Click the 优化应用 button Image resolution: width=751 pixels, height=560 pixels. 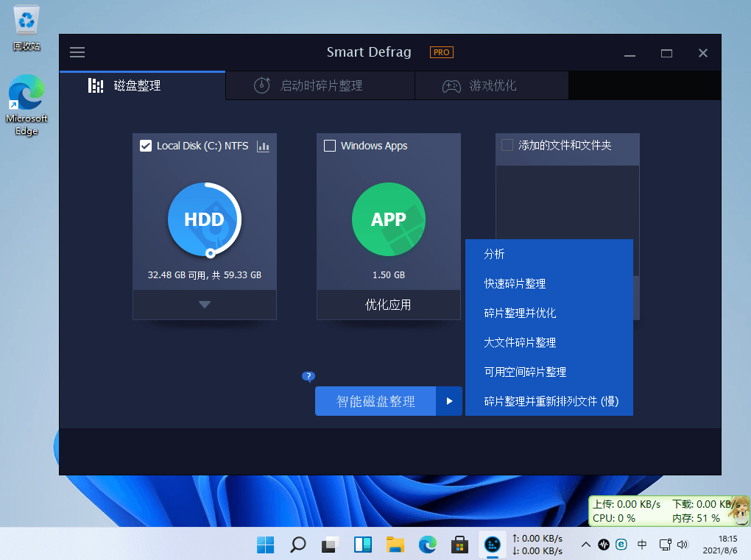pos(389,305)
